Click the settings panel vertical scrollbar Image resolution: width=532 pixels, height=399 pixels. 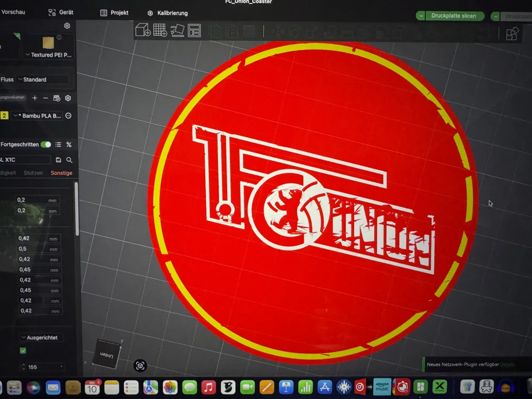[x=77, y=209]
